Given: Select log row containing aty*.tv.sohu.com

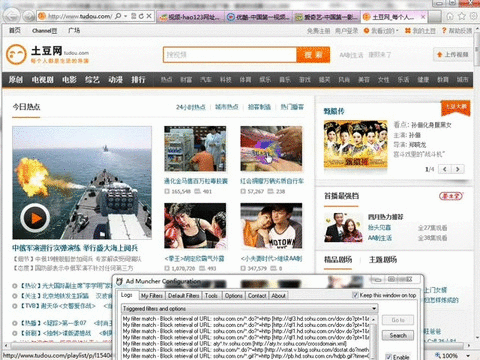Looking at the screenshot, I should click(x=247, y=344).
